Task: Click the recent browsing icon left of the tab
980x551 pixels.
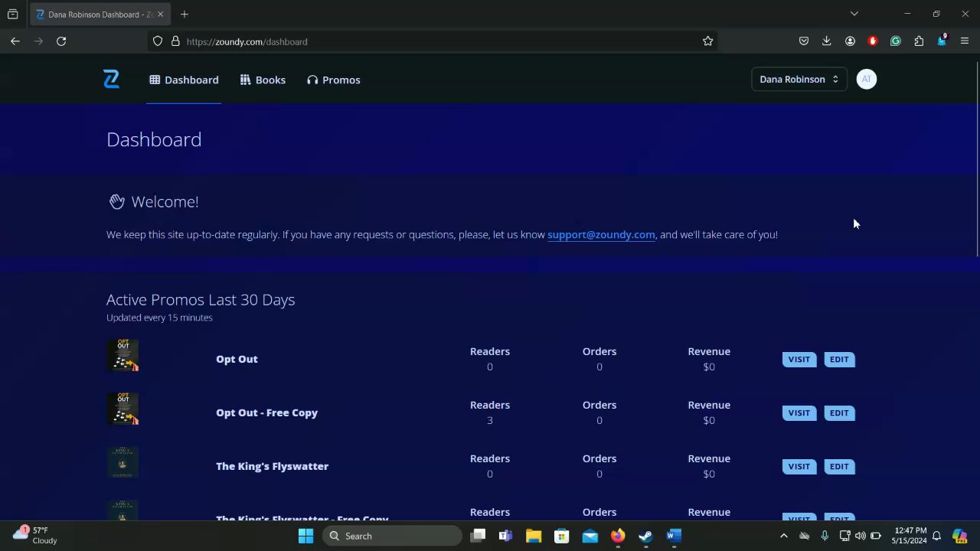Action: point(13,14)
